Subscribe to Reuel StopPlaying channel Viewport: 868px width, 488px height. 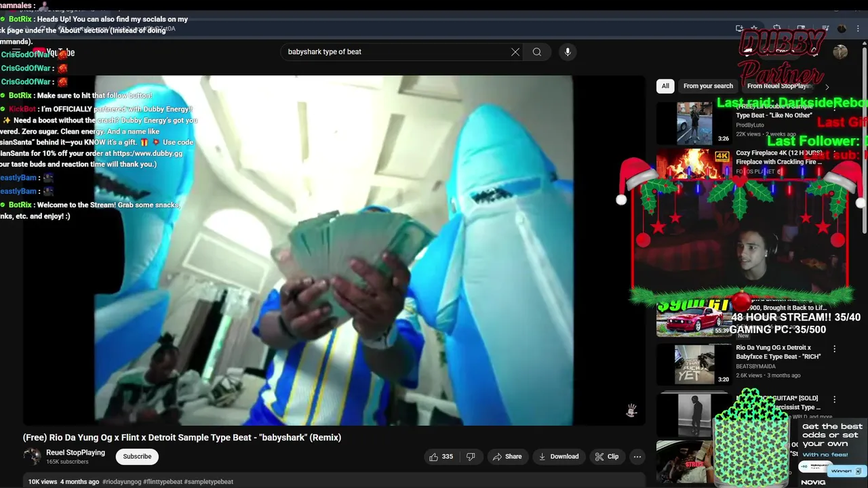(137, 457)
